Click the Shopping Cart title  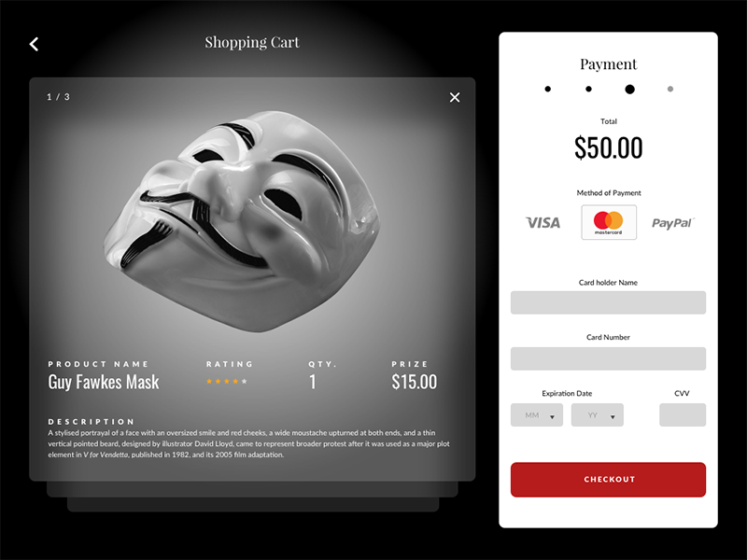point(252,41)
